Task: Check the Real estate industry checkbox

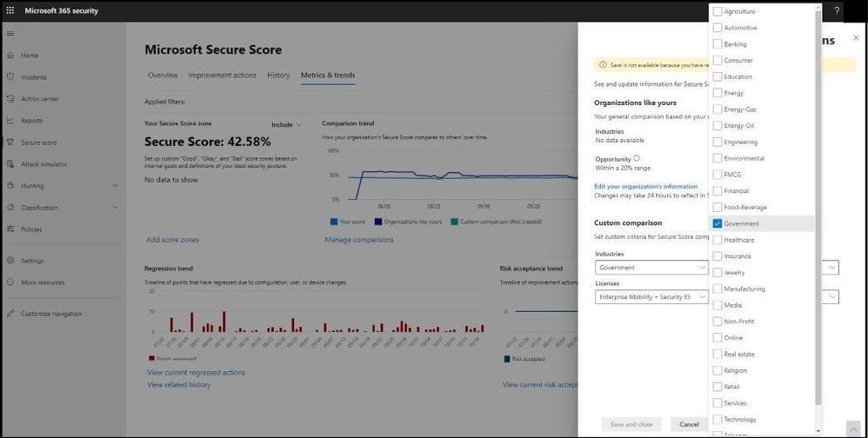Action: (x=718, y=354)
